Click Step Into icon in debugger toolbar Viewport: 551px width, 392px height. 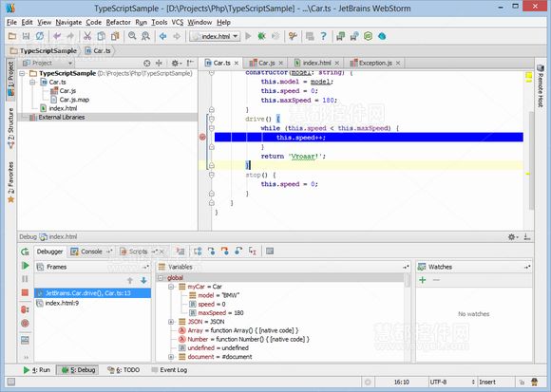(212, 252)
